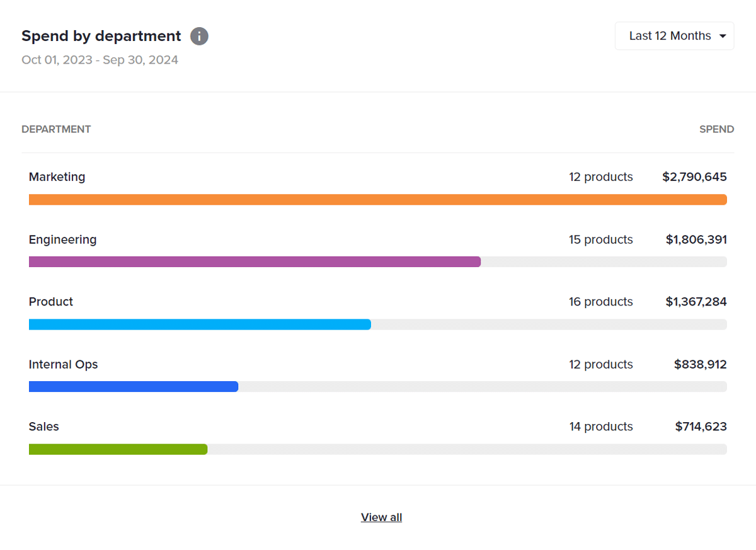Click the Oct 01, 2023 - Sep 30, 2024 date range text
The width and height of the screenshot is (756, 550).
pos(100,60)
